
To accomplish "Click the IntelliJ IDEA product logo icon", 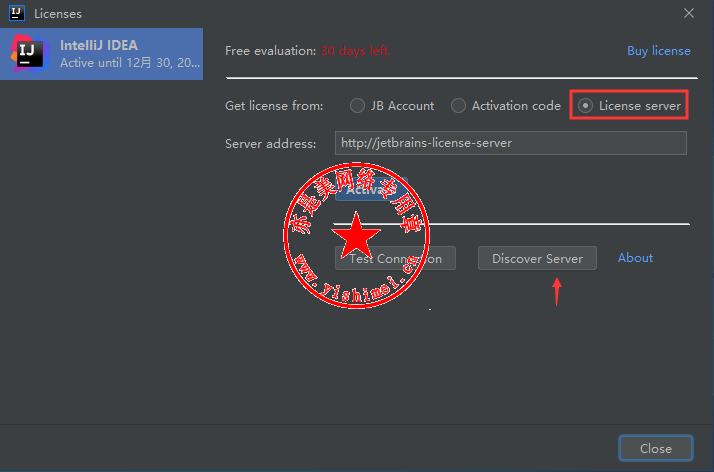I will click(30, 54).
